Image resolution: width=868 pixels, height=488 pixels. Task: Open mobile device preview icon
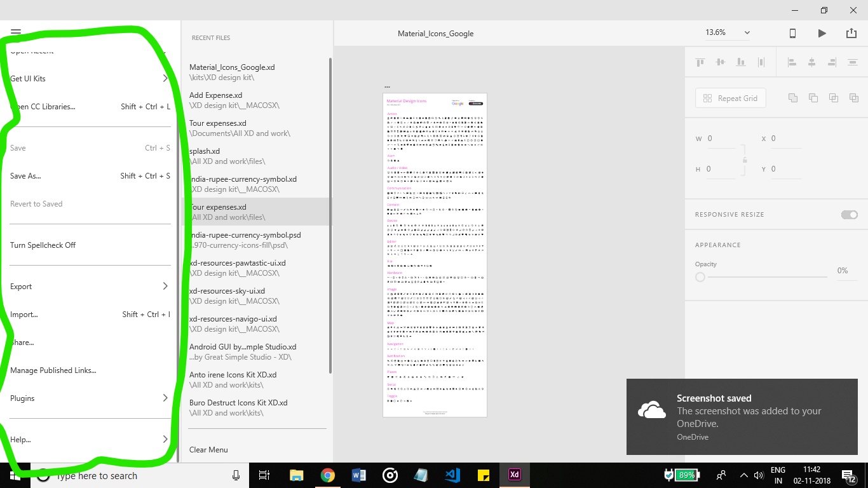792,33
